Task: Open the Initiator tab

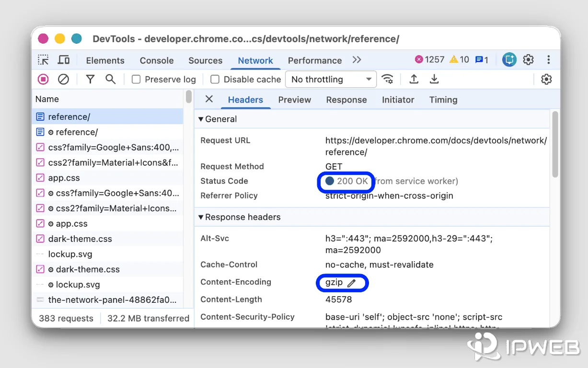Action: coord(398,100)
